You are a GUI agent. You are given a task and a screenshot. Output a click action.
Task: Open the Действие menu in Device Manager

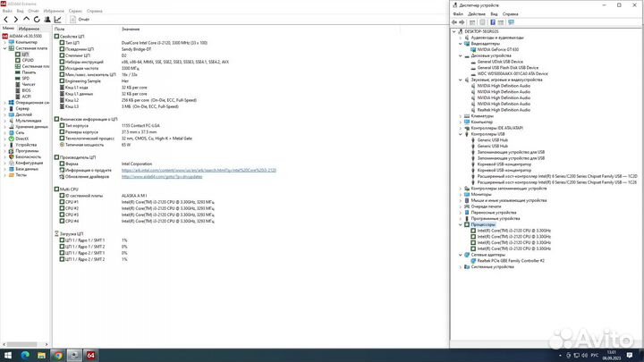point(477,14)
